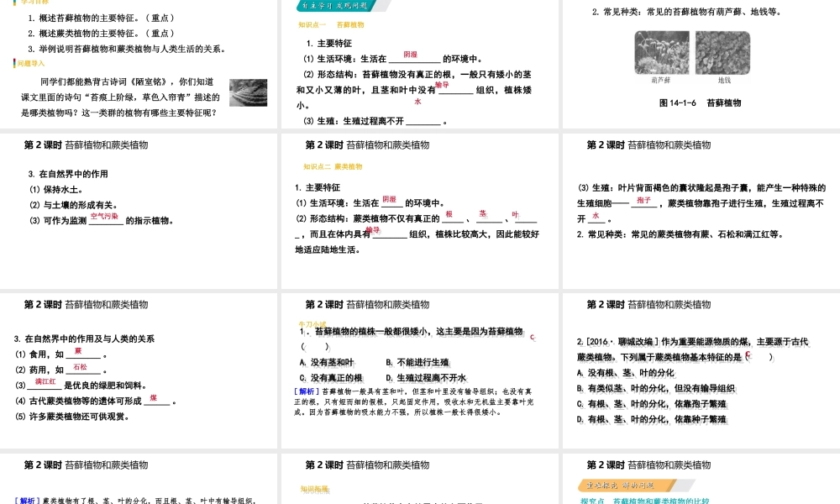
Task: Select option 'C. 没有真正的根'
Action: (x=331, y=378)
